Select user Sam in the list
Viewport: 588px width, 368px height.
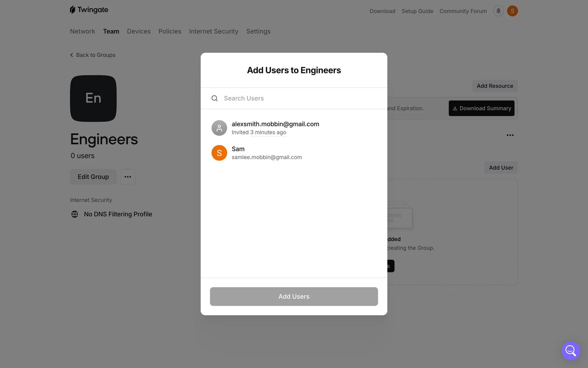tap(294, 153)
